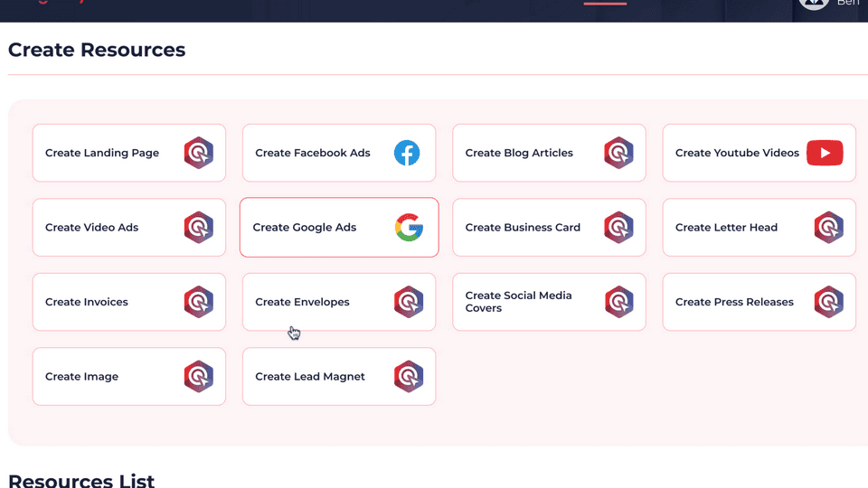The image size is (868, 488).
Task: Open Create Business Card
Action: pos(549,228)
